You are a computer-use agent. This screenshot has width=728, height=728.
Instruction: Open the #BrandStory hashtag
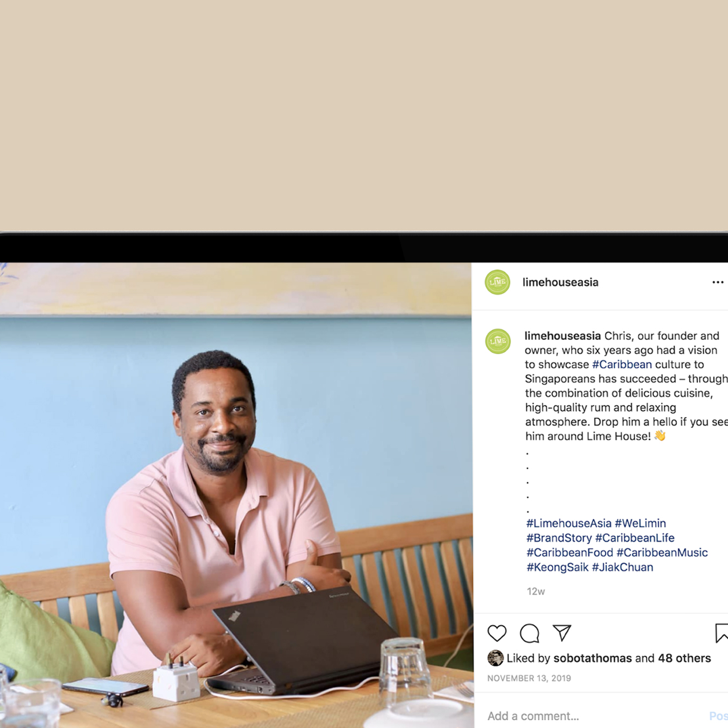559,538
